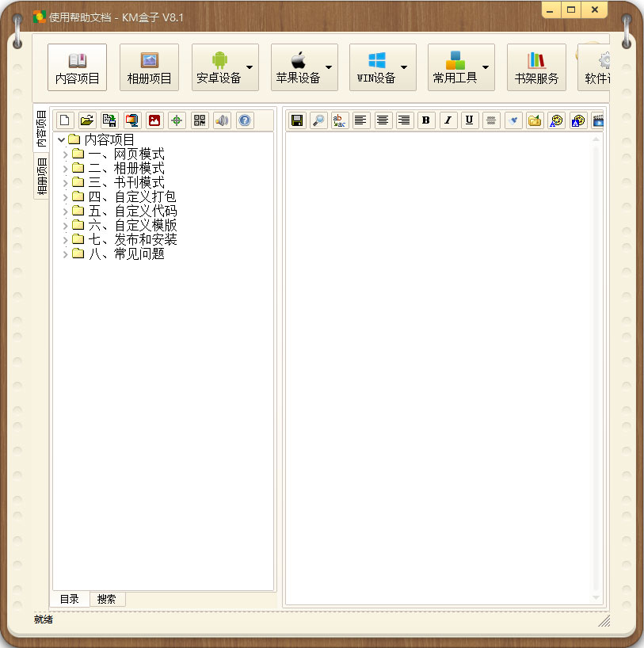Open the WIN设备 dropdown arrow
The height and width of the screenshot is (648, 644).
coord(404,67)
